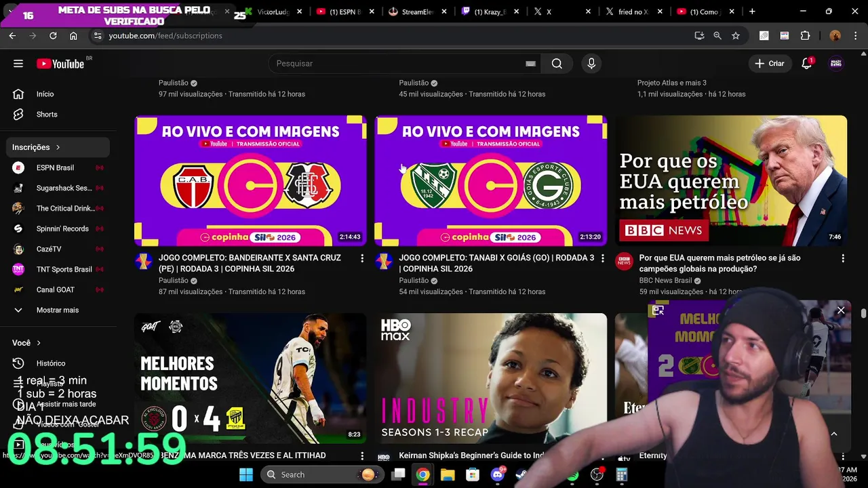Screen dimensions: 868x488
Task: Start voice search with microphone icon
Action: (x=591, y=64)
